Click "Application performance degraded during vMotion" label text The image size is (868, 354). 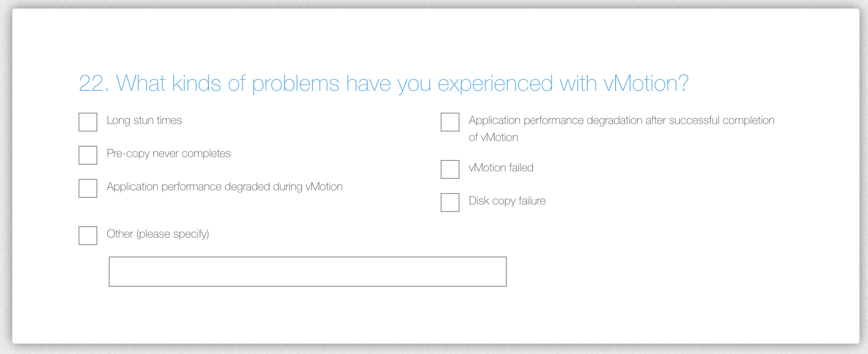tap(225, 187)
